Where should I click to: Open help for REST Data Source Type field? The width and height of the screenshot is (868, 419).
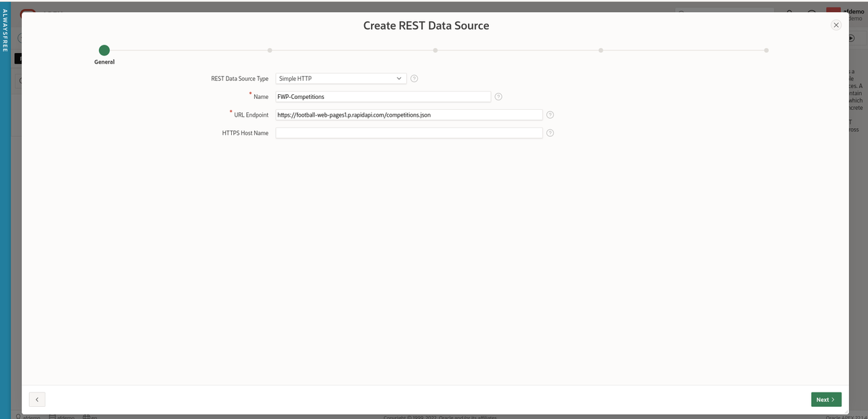[414, 79]
